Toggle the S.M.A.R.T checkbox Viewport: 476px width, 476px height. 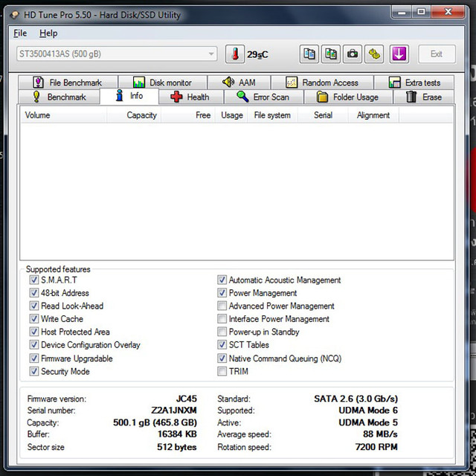coord(34,280)
